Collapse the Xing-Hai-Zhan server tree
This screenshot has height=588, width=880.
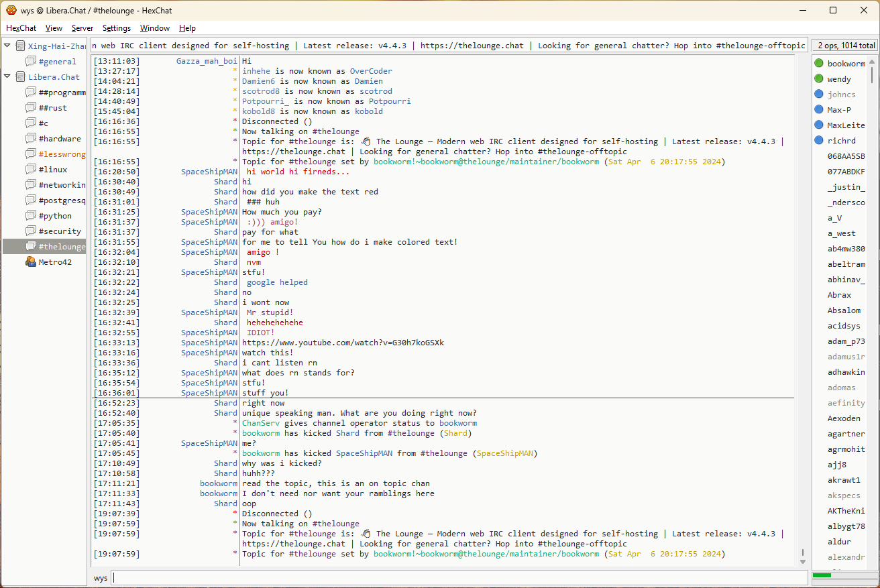point(7,46)
